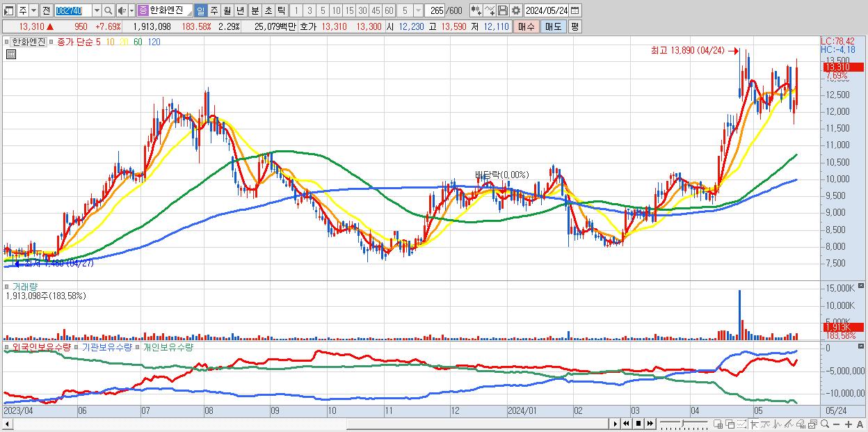Image resolution: width=868 pixels, height=432 pixels.
Task: Choose the 45 interval button
Action: (376, 10)
